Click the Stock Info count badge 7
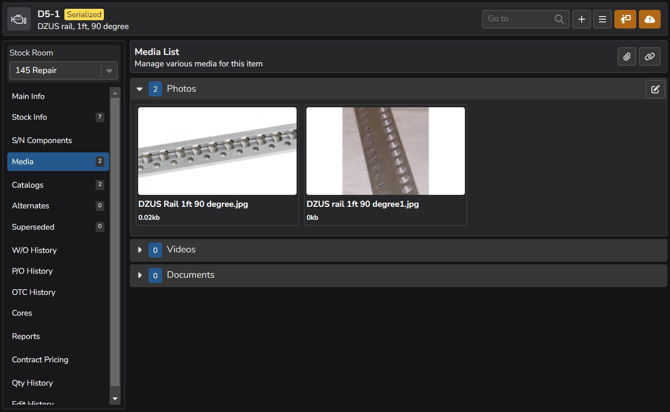 [100, 117]
